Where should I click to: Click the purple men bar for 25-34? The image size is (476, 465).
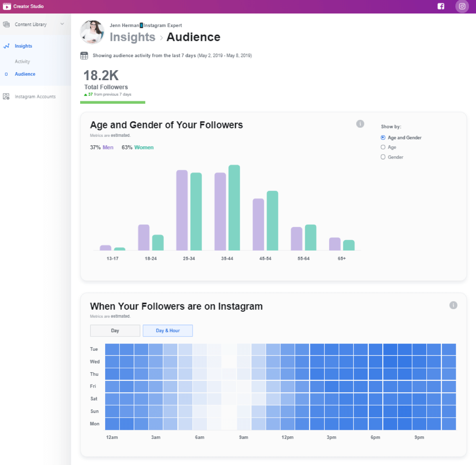(x=182, y=210)
